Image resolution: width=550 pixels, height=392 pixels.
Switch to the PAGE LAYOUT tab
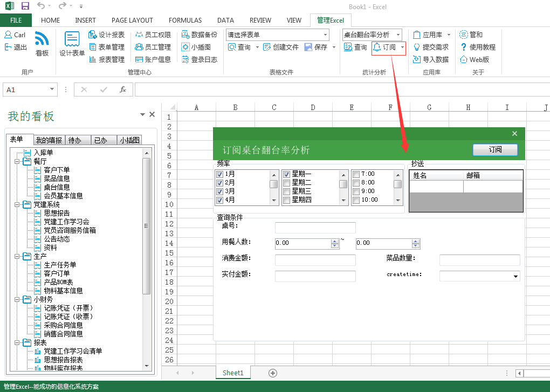point(132,20)
